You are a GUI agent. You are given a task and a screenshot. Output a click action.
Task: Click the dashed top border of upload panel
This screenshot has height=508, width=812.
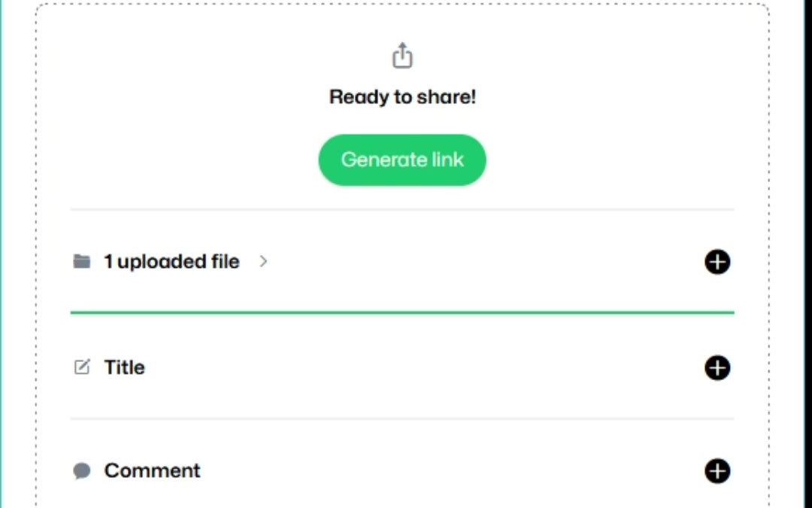(x=402, y=4)
